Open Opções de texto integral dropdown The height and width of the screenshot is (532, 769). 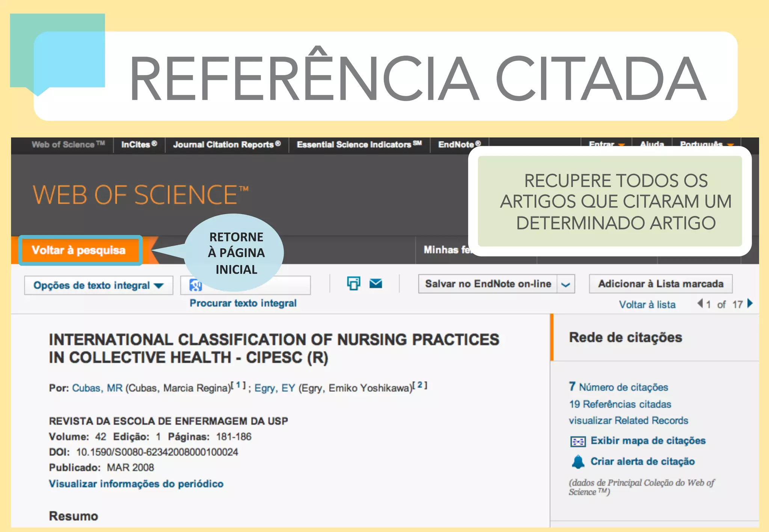[98, 286]
